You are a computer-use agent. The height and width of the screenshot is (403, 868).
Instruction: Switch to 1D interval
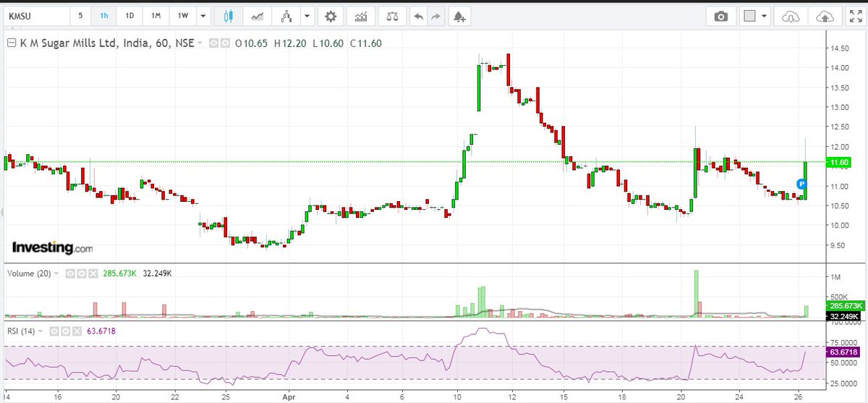pyautogui.click(x=129, y=15)
